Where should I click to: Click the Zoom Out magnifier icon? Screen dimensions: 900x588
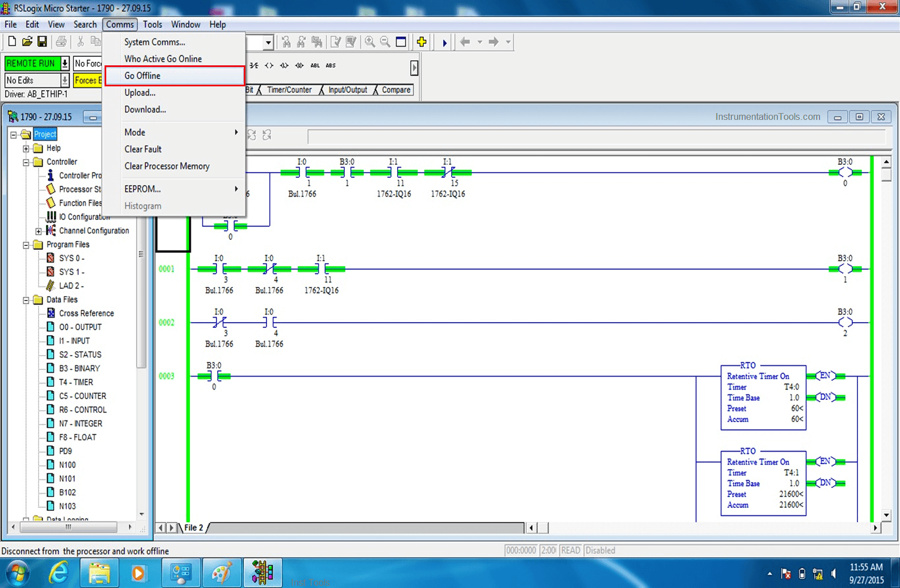tap(385, 41)
